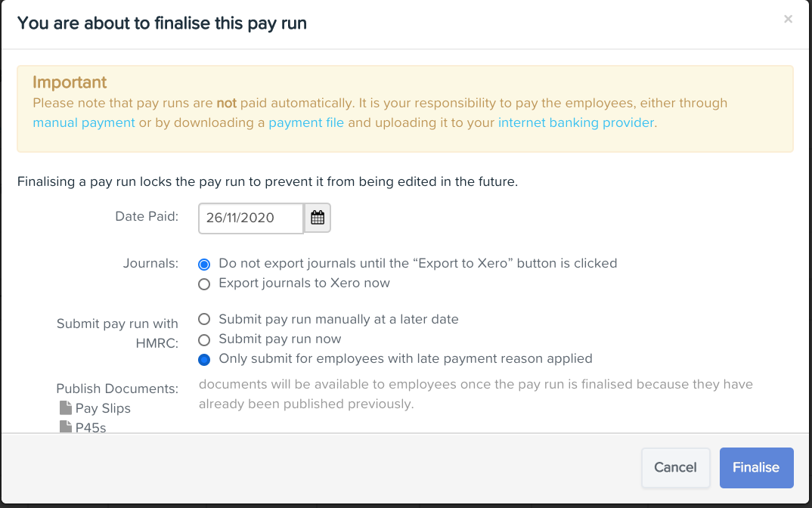Select "Submit pay run now" option
The height and width of the screenshot is (508, 812).
[x=204, y=339]
